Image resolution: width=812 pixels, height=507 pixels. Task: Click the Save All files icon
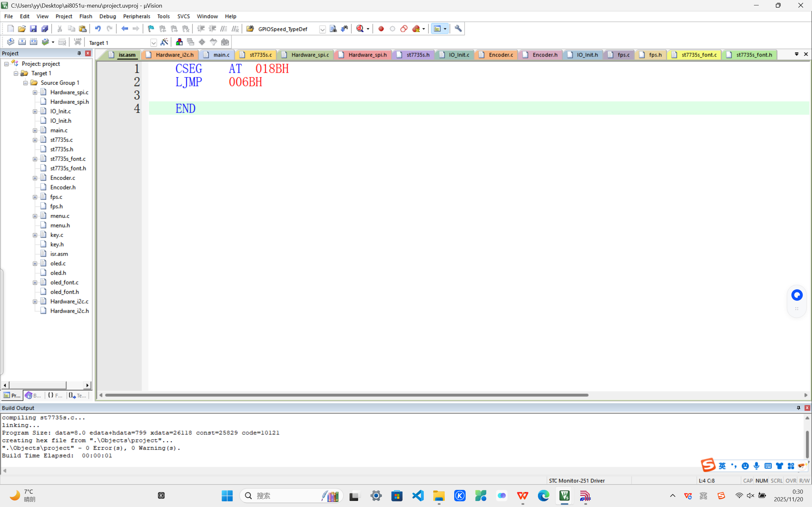tap(44, 29)
